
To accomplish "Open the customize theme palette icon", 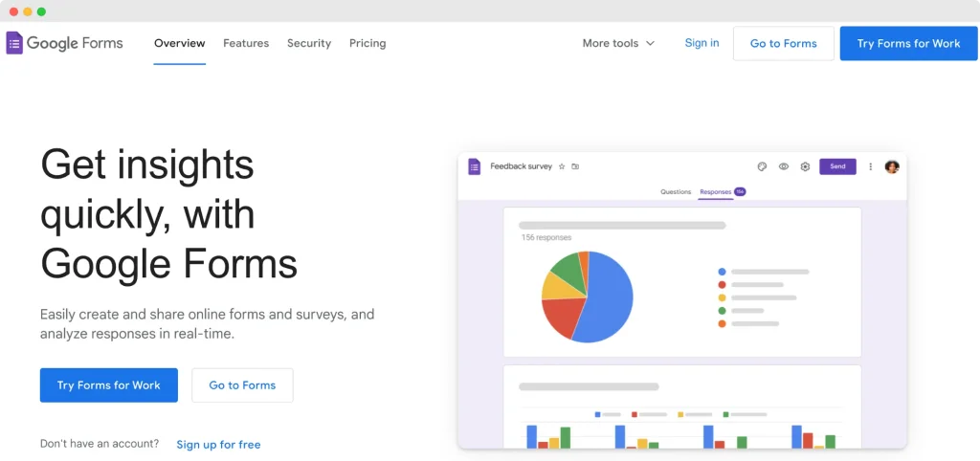I will coord(762,166).
